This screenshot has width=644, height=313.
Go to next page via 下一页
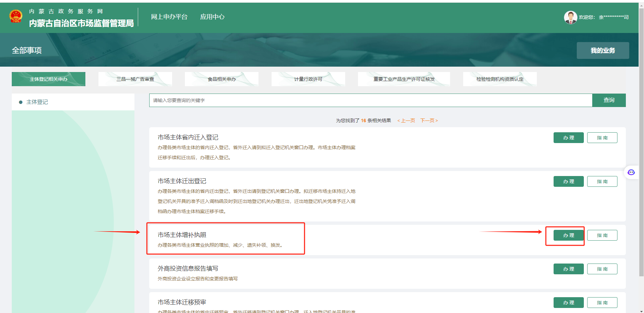pyautogui.click(x=429, y=120)
